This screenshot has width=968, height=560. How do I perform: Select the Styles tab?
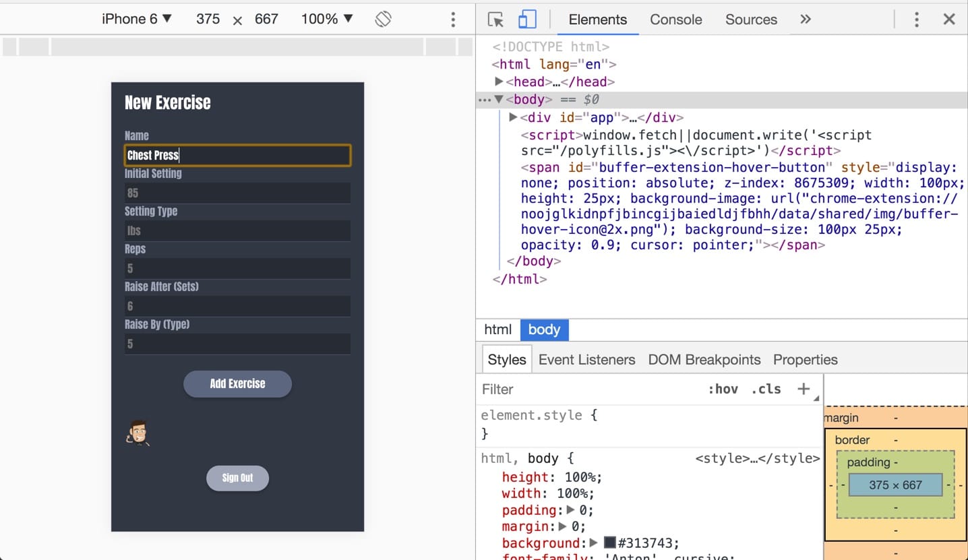(507, 359)
